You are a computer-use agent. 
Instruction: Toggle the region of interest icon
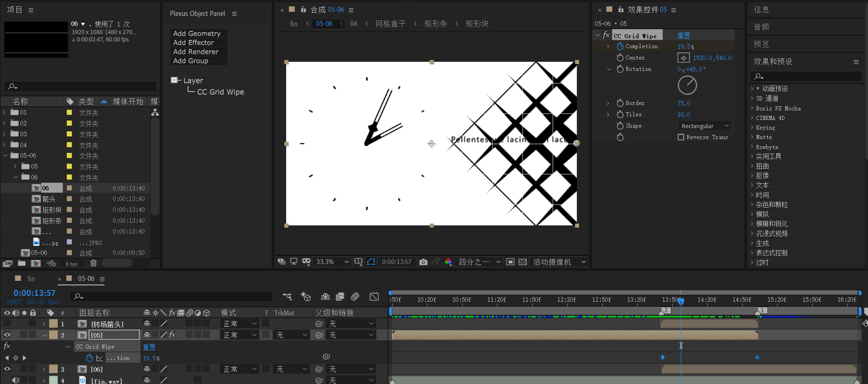point(510,262)
